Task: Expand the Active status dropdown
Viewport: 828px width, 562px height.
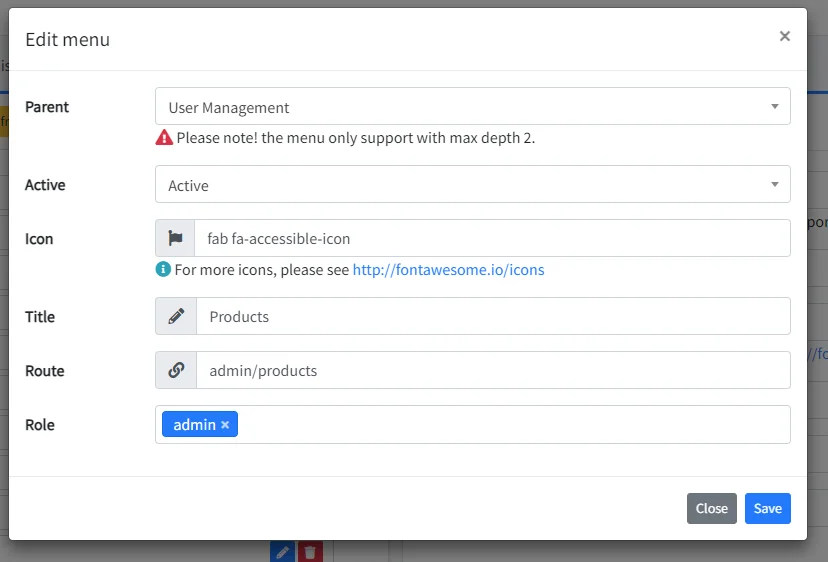Action: 472,185
